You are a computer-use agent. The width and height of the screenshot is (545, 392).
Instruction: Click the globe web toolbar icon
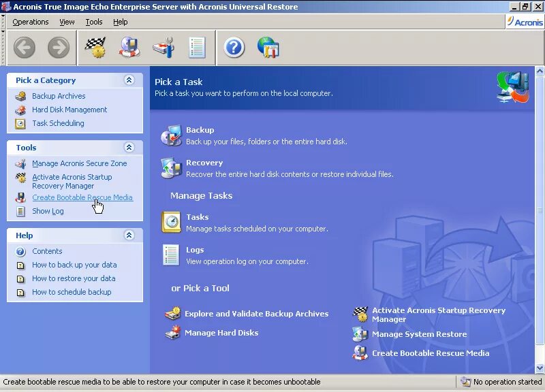268,48
